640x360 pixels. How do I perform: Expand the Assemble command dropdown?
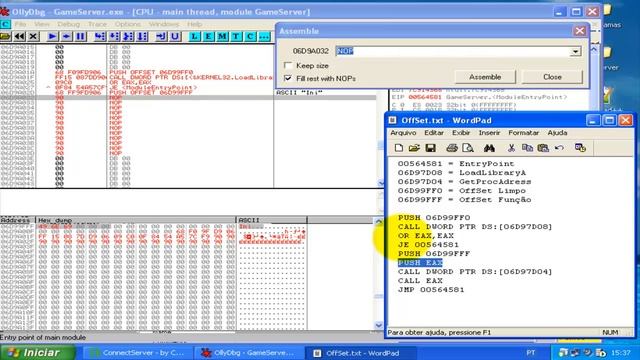[x=576, y=51]
